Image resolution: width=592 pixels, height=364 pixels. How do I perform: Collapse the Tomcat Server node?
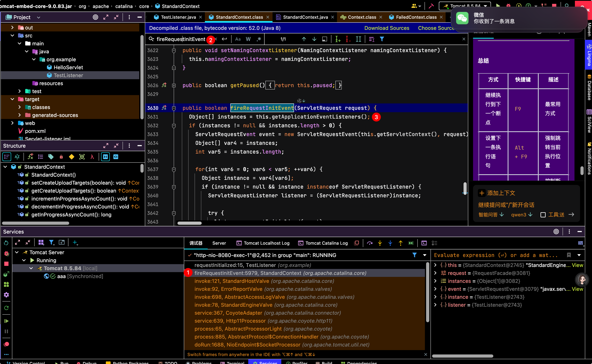(17, 252)
